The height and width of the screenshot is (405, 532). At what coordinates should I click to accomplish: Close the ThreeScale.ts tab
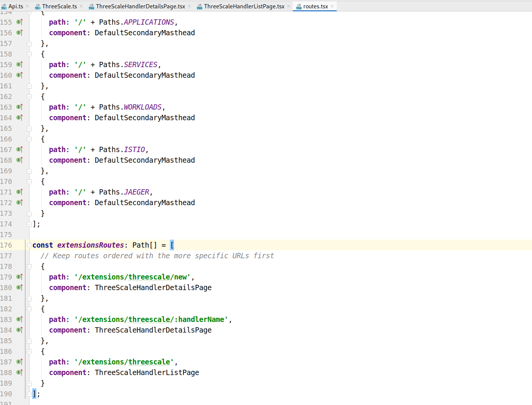pyautogui.click(x=81, y=6)
